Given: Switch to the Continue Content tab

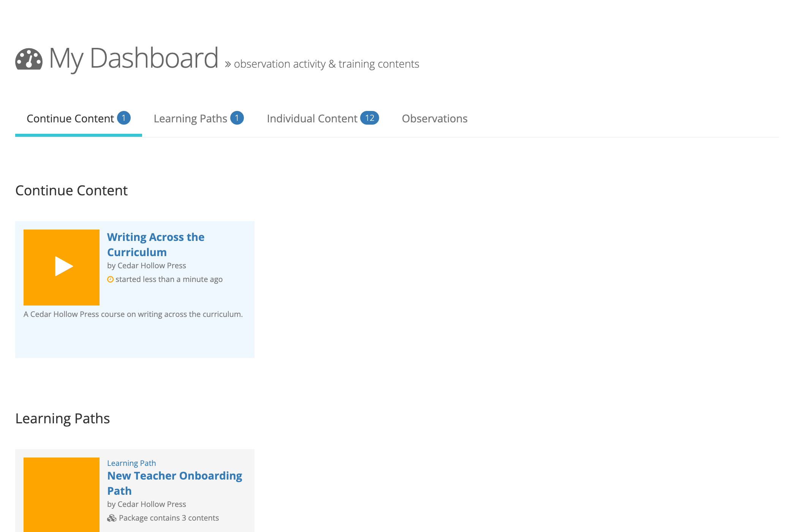Looking at the screenshot, I should (79, 119).
